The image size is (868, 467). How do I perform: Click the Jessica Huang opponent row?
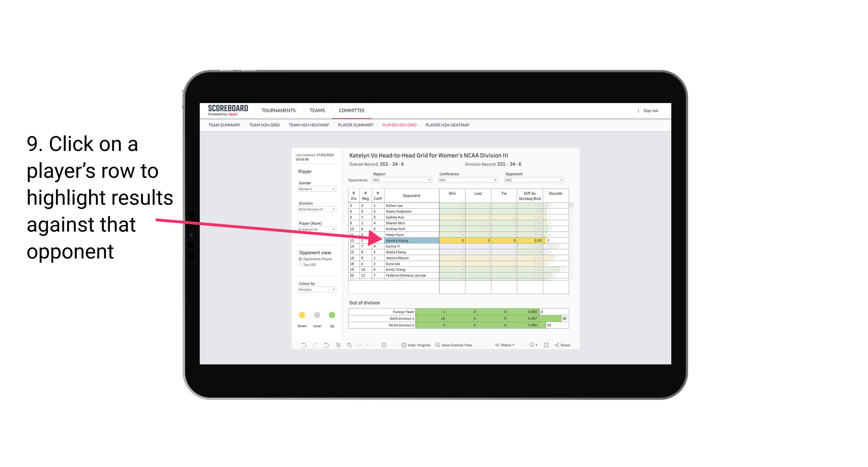410,240
